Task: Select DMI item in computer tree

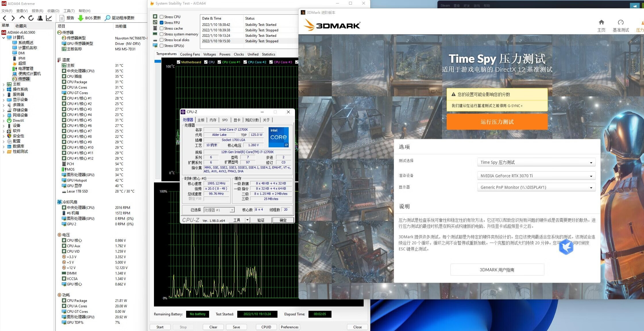Action: [19, 53]
